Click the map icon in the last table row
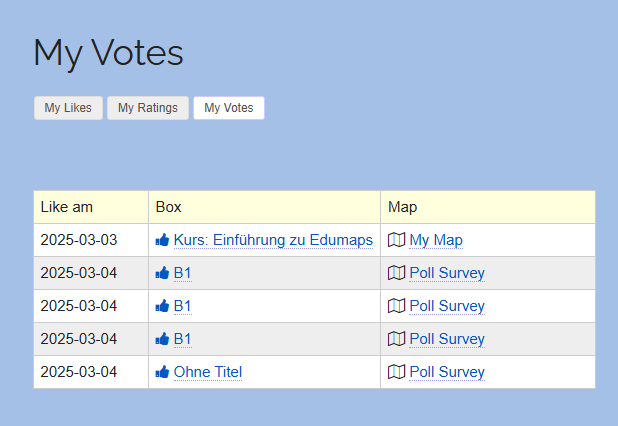The image size is (618, 426). [x=396, y=372]
